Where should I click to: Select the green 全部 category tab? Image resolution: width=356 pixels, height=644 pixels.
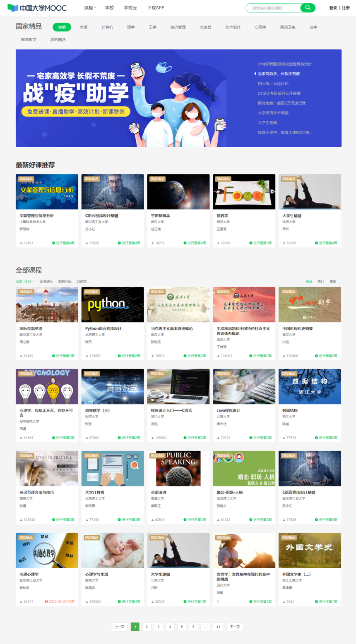tap(62, 27)
